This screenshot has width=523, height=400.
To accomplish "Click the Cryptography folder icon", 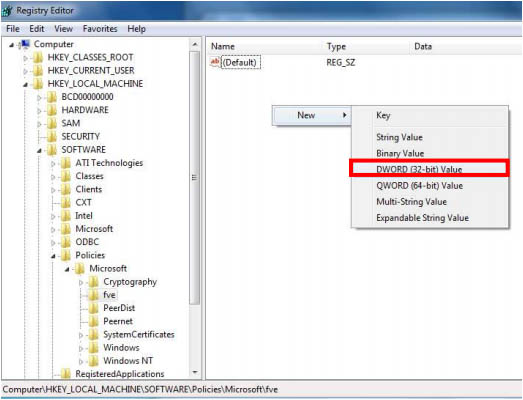I will point(94,282).
